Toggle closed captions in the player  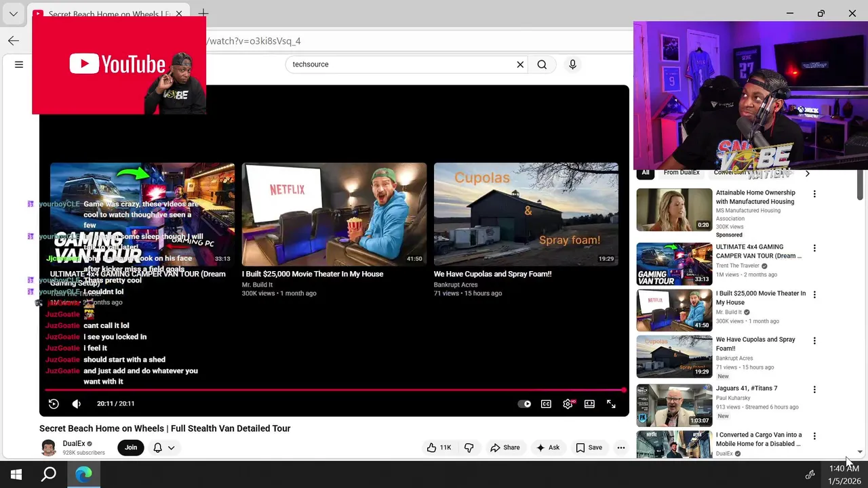[x=546, y=404]
